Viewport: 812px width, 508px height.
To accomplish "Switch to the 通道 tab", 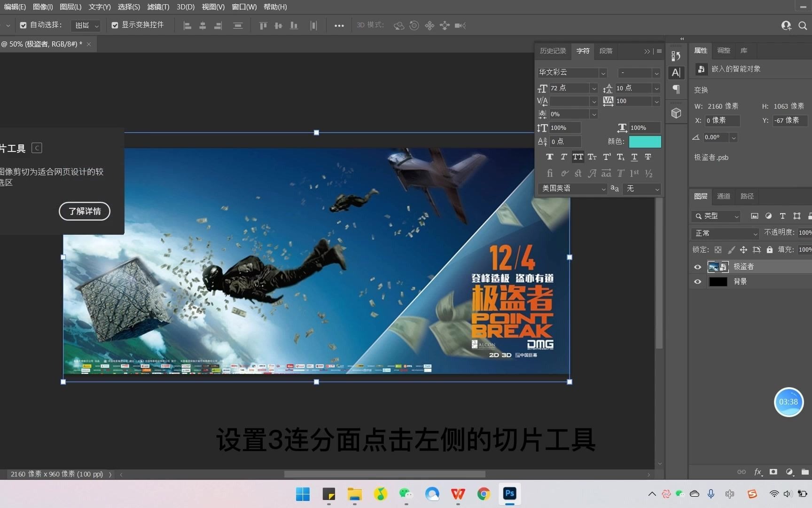I will click(x=724, y=196).
